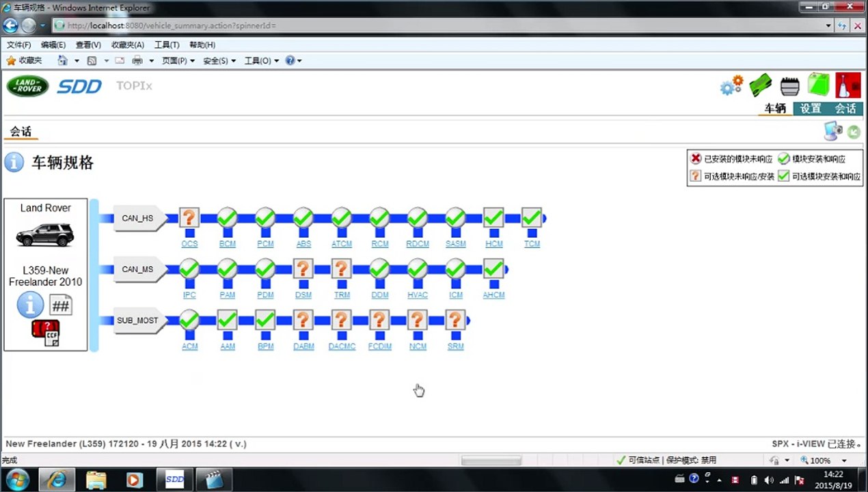
Task: Expand the address bar history dropdown
Action: pos(828,25)
